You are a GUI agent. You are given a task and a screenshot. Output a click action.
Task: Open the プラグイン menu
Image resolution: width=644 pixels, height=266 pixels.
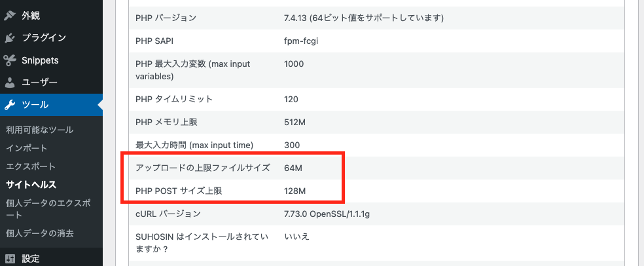point(43,38)
